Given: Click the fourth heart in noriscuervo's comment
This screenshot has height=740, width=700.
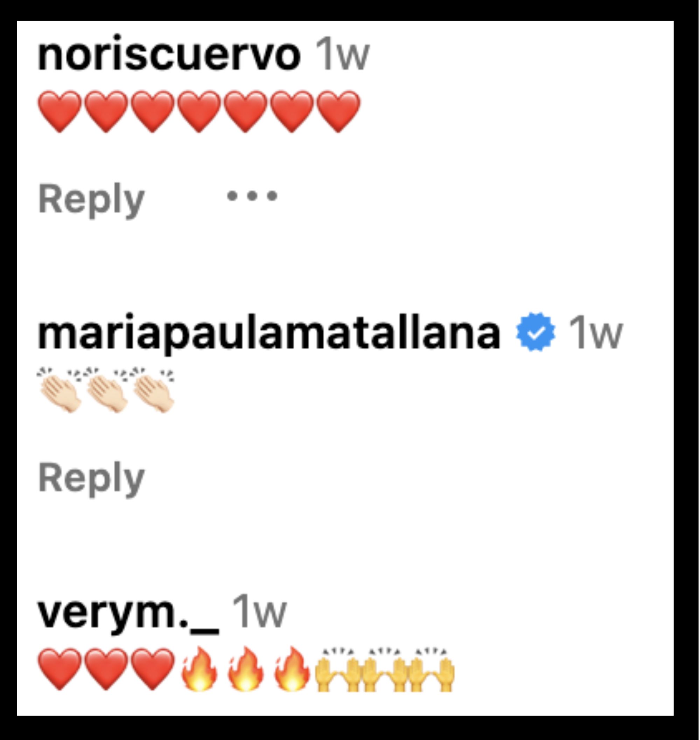Looking at the screenshot, I should tap(199, 111).
